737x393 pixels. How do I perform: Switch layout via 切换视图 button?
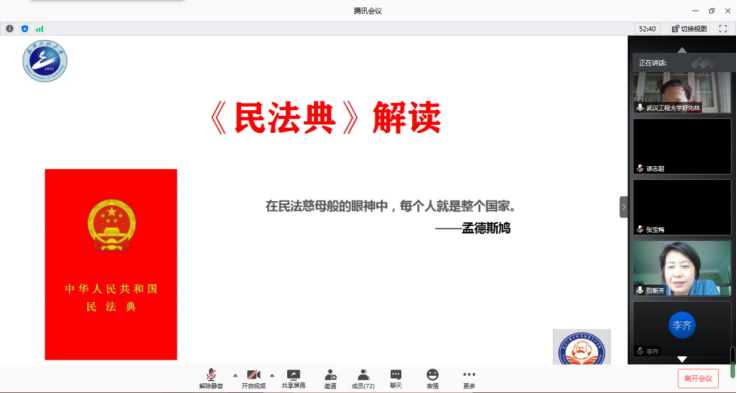click(x=690, y=29)
